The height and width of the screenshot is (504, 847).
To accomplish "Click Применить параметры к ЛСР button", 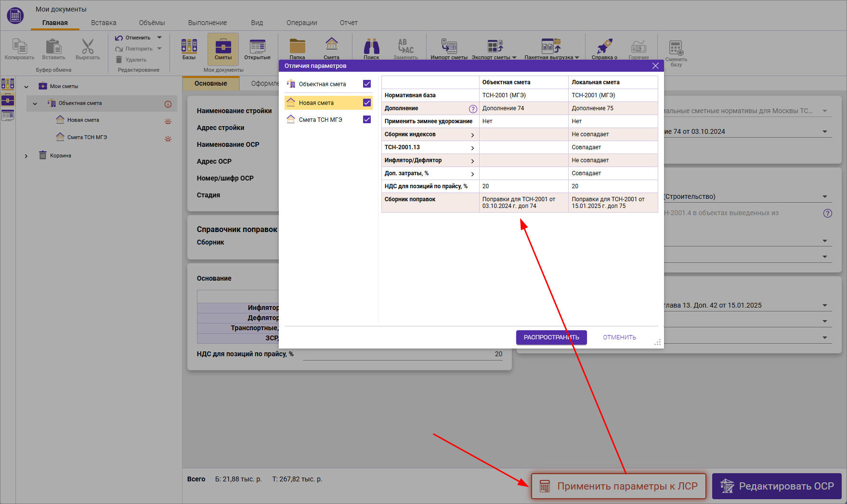I will pos(618,486).
